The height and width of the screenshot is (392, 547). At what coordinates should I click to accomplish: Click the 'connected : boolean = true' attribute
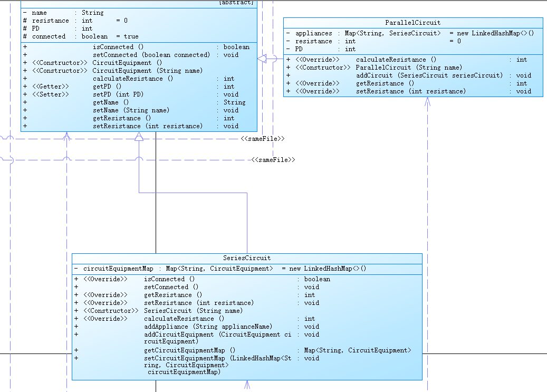pos(81,36)
